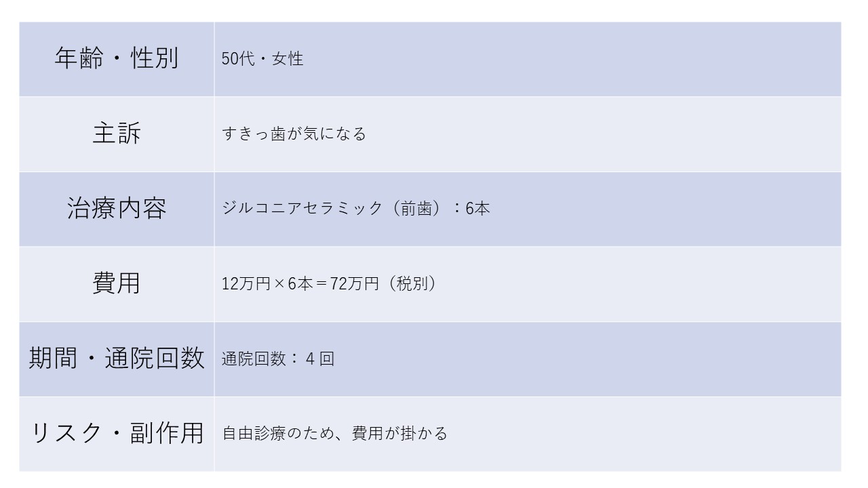The height and width of the screenshot is (488, 868).
Task: Click the 期間・通院回数 row label
Action: pyautogui.click(x=117, y=358)
